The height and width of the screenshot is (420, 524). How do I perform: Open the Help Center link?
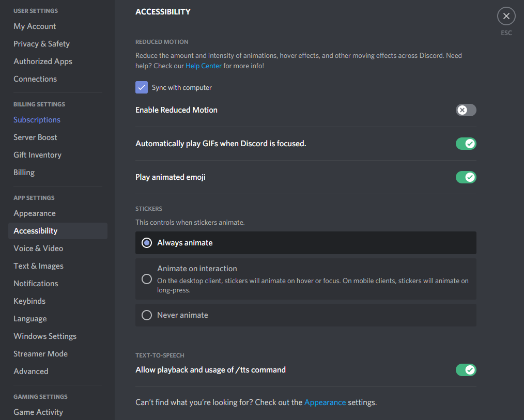tap(203, 66)
